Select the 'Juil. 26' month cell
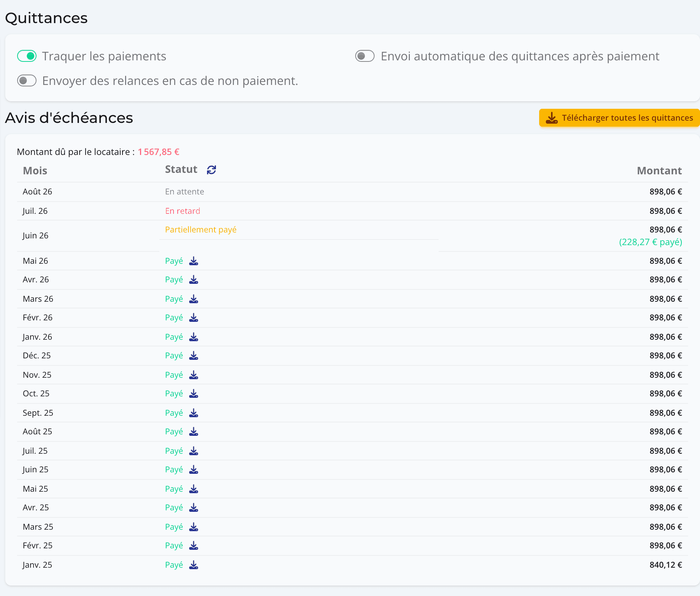The image size is (700, 596). [x=35, y=211]
